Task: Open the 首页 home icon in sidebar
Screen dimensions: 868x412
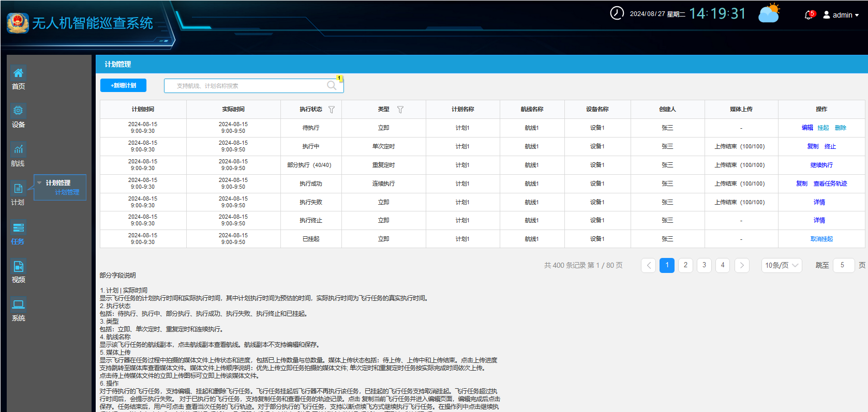Action: [x=18, y=73]
